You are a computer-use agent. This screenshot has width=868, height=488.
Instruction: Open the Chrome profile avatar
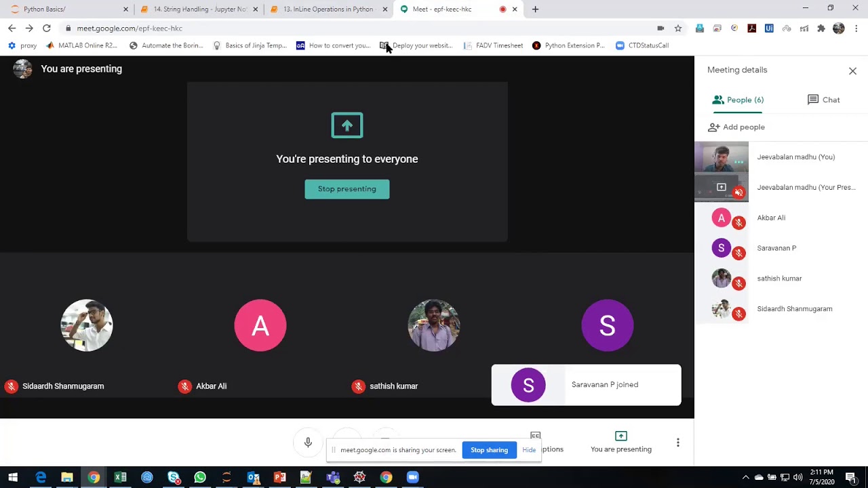839,28
